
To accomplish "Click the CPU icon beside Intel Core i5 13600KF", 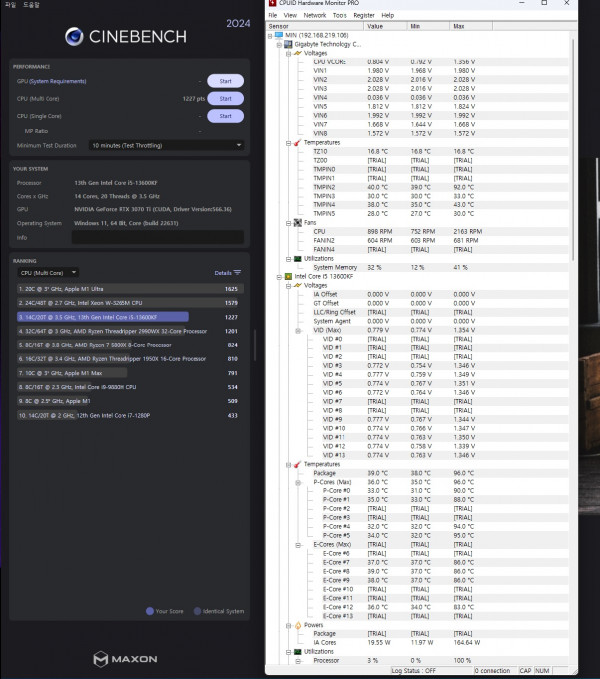I will point(288,276).
